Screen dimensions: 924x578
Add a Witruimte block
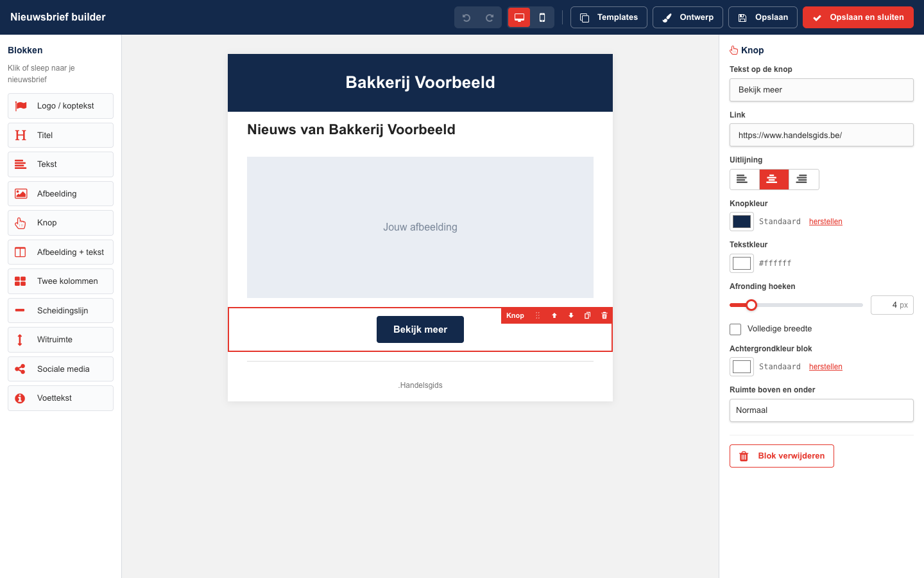pos(60,340)
